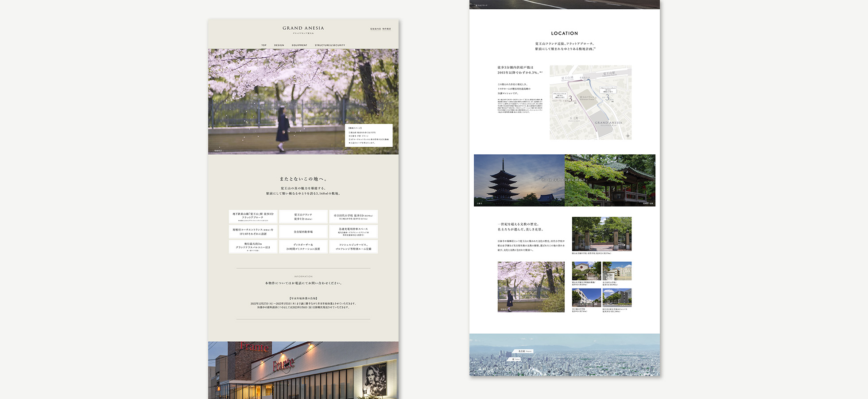
Task: Open the DESIGN navigation item
Action: (x=279, y=45)
